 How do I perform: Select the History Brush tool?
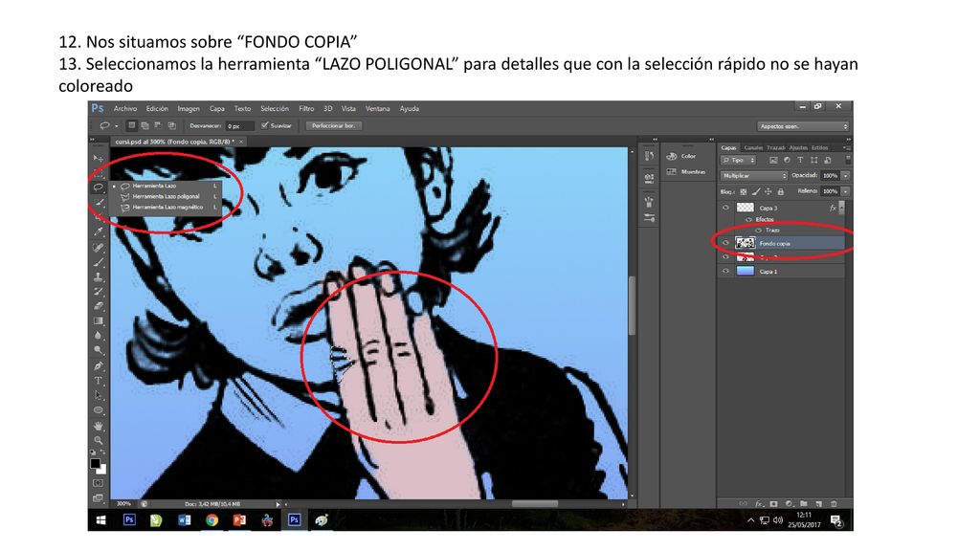[99, 292]
